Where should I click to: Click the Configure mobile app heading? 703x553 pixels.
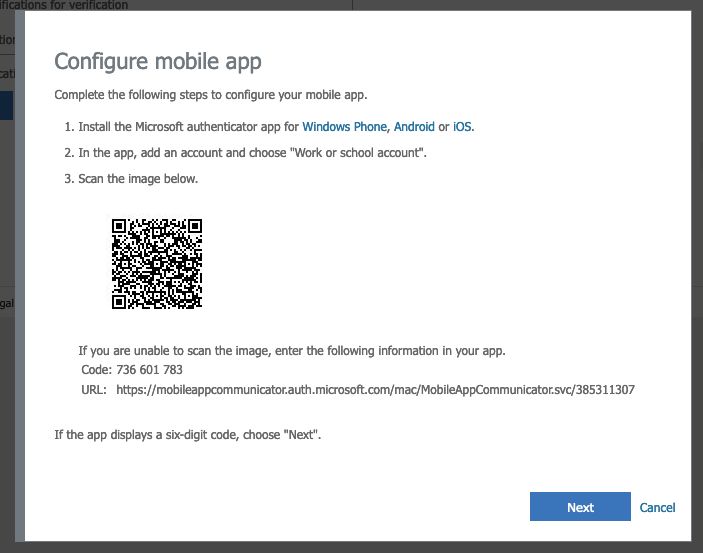tap(158, 61)
